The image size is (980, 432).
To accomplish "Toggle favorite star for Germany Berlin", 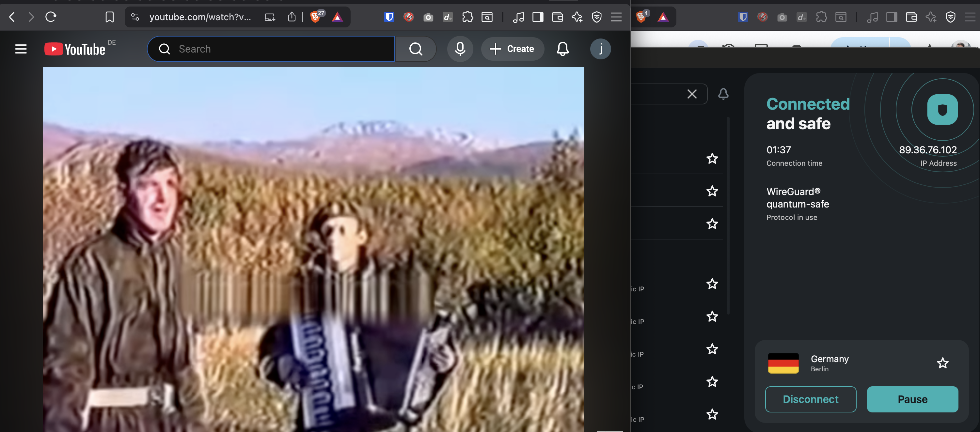I will tap(942, 363).
